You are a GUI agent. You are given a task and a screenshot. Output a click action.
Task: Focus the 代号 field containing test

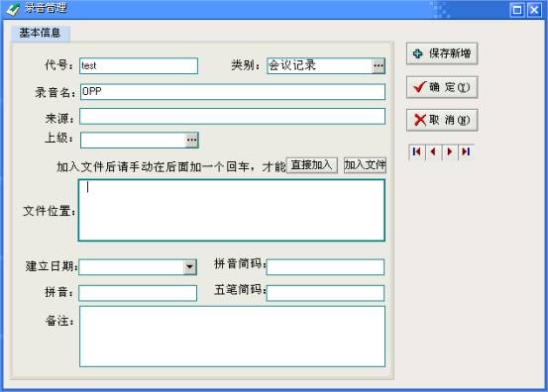139,65
